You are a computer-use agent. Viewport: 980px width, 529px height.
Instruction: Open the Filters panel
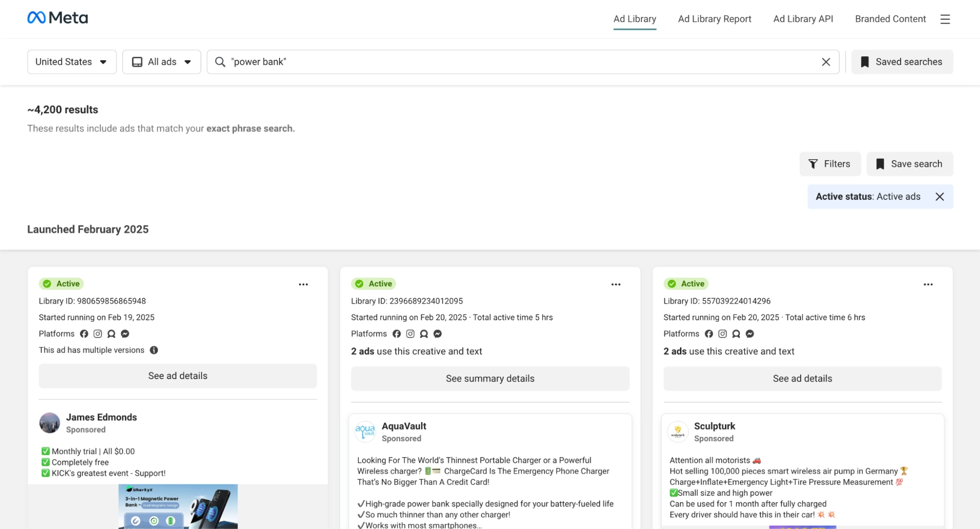click(830, 164)
